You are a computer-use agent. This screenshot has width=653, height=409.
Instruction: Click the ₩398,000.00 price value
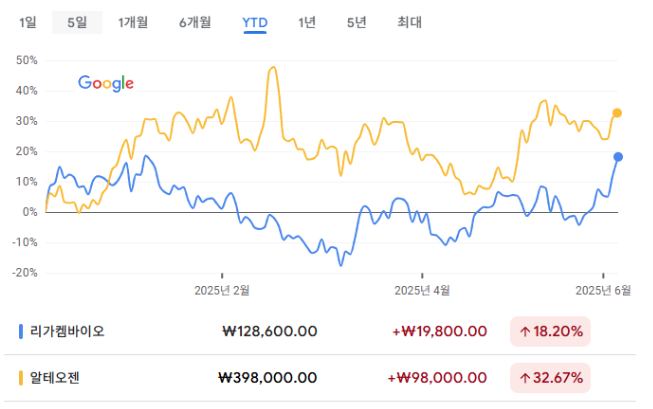[268, 378]
